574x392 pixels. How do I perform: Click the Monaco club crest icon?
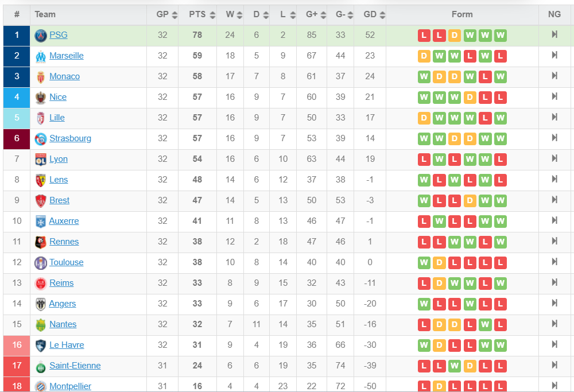pos(41,77)
